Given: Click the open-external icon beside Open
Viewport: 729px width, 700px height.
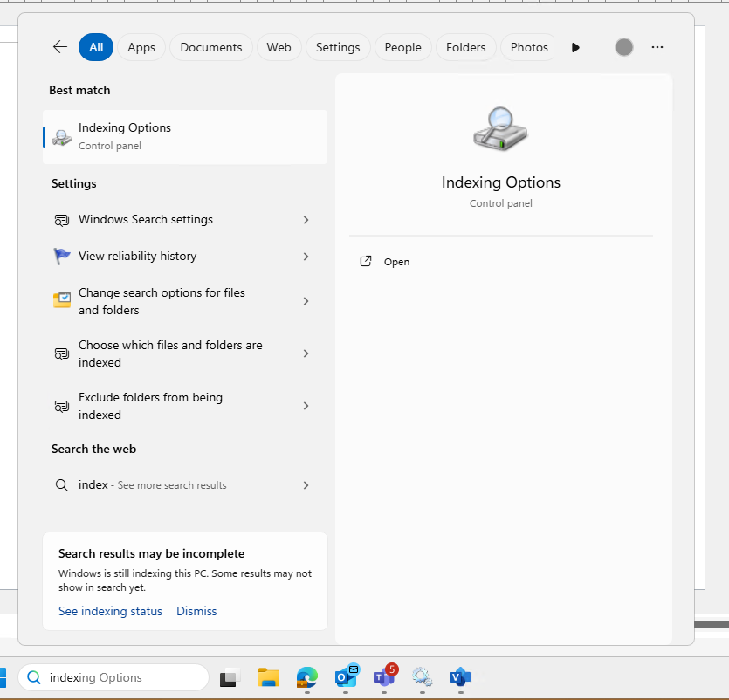Looking at the screenshot, I should coord(366,261).
